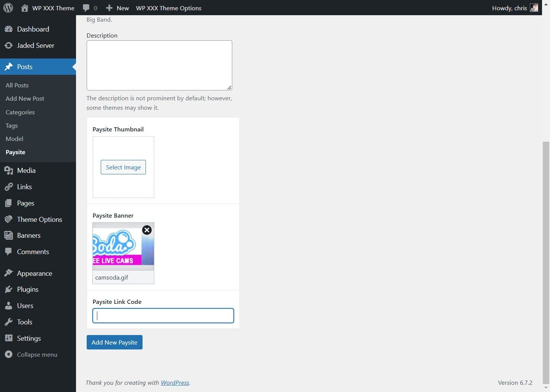550x392 pixels.
Task: Click the Jaded Server sidebar icon
Action: pos(9,45)
